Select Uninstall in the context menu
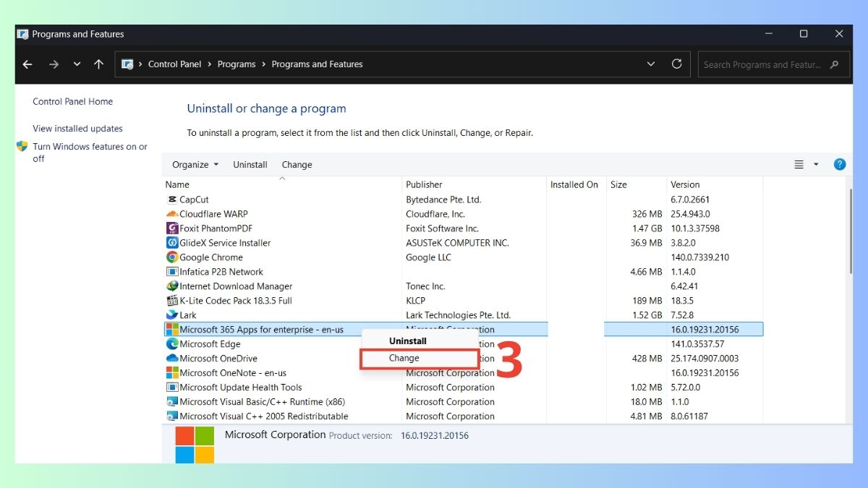The image size is (868, 488). tap(407, 341)
